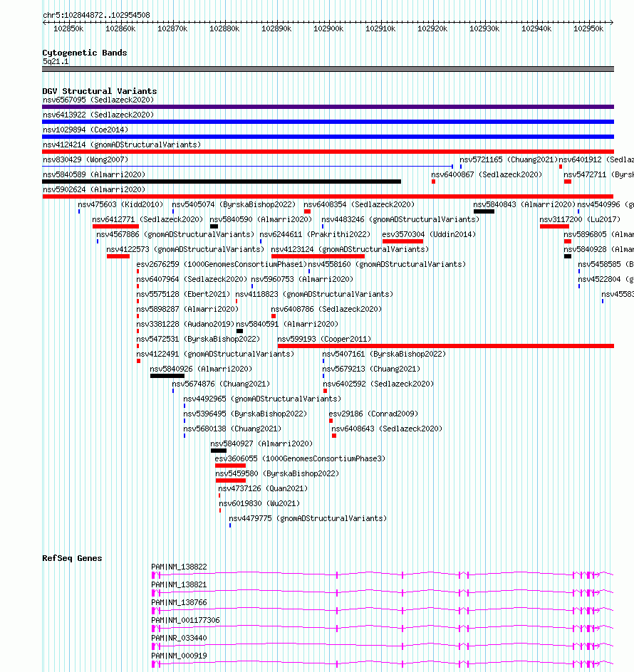Open the nsv5840926 (Almarri2020) black bar
The image size is (634, 672).
click(x=167, y=376)
